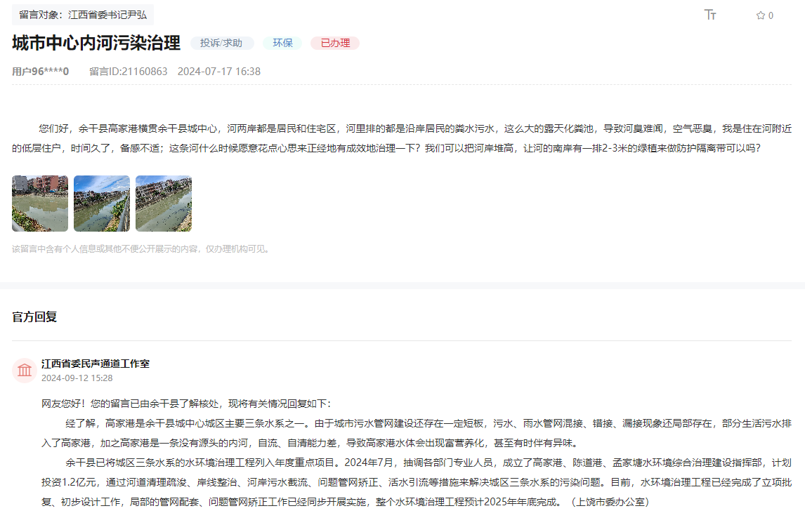805x532 pixels.
Task: Open the profile of 用户96****0
Action: coord(41,72)
